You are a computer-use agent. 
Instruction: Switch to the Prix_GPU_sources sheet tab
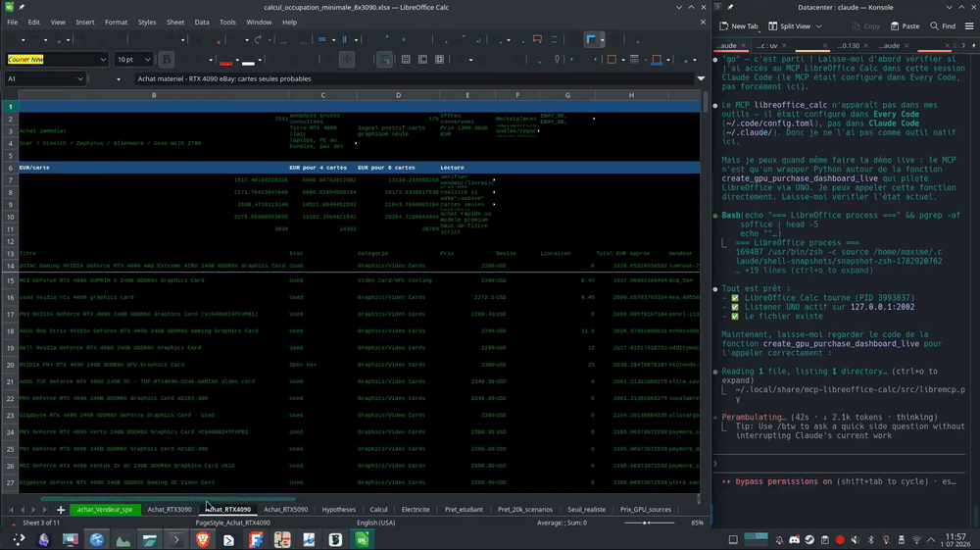646,510
